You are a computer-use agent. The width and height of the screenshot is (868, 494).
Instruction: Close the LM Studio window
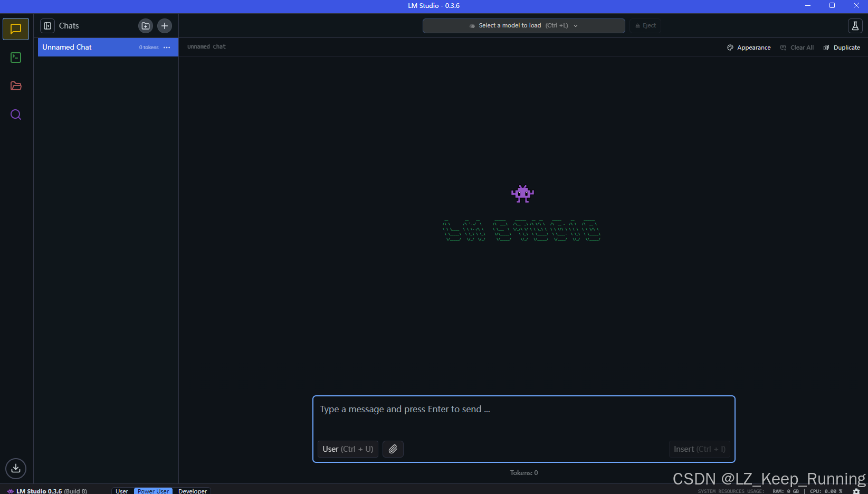(x=856, y=6)
